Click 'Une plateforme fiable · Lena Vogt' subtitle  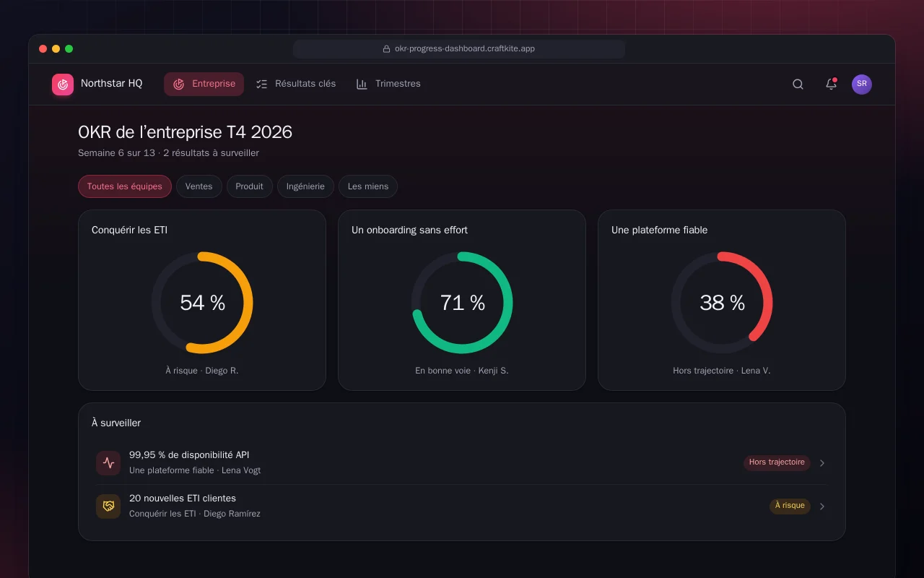[x=195, y=470]
